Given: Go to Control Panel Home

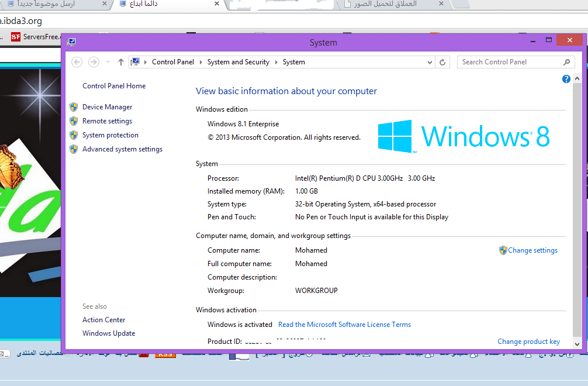Looking at the screenshot, I should pyautogui.click(x=114, y=86).
